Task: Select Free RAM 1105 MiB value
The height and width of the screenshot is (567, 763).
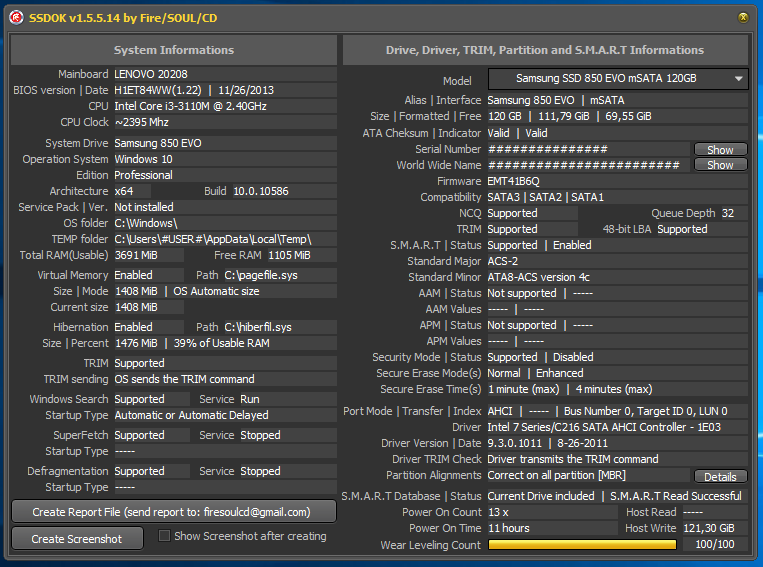Action: 290,255
